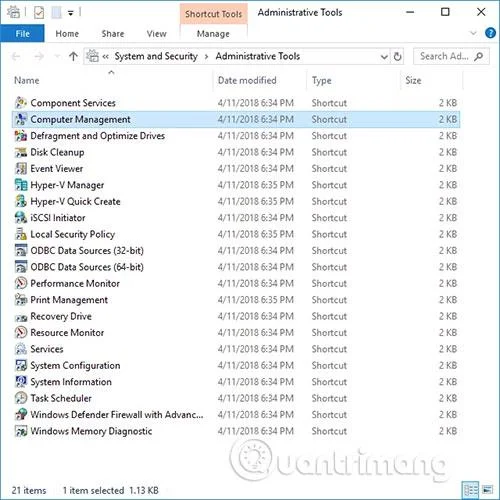Click the Windows Defender Firewall icon
The width and height of the screenshot is (500, 500).
point(21,414)
